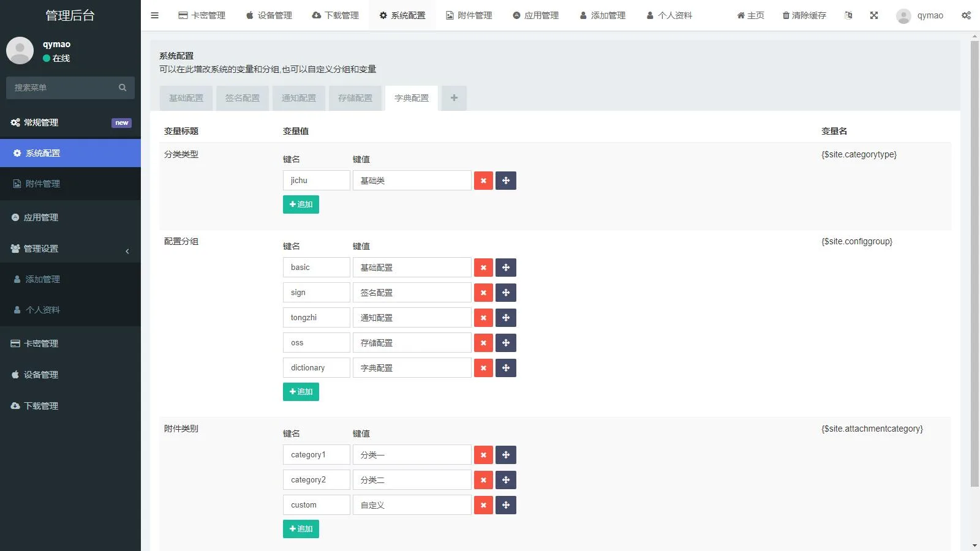Switch to the 存储配置 tab
Viewport: 980px width, 551px height.
pyautogui.click(x=355, y=98)
